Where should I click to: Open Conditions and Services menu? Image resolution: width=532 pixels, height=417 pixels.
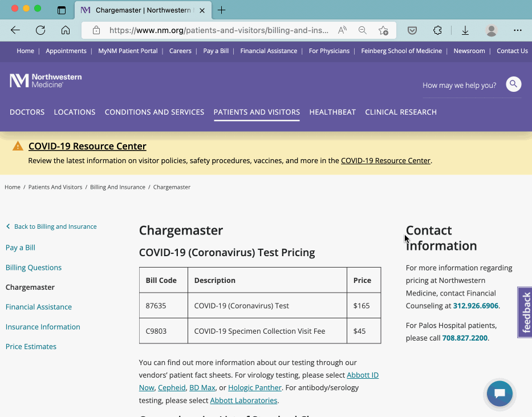(155, 112)
